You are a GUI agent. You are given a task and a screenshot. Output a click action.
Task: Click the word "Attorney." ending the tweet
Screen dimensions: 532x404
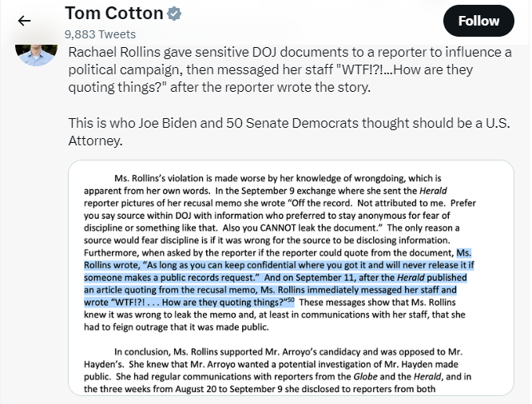(95, 141)
